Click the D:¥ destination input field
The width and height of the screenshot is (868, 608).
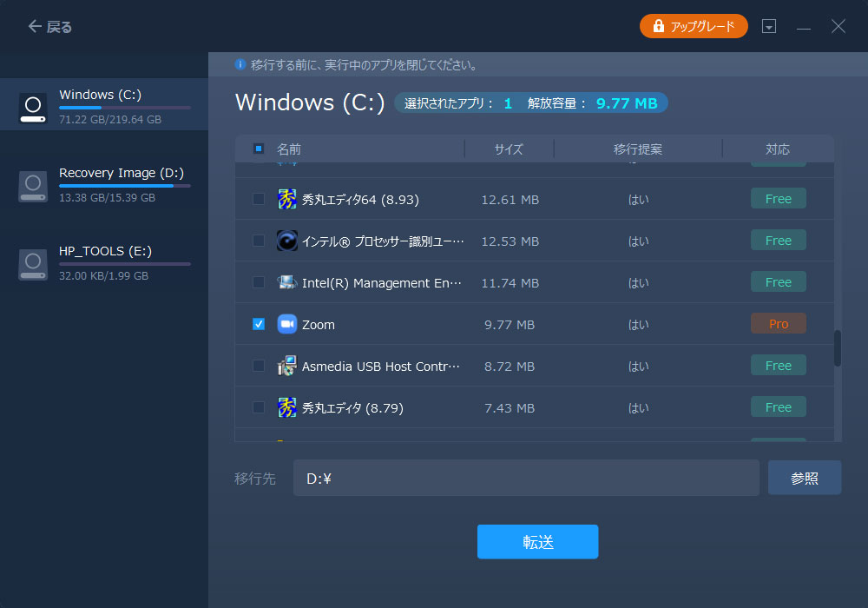pos(524,477)
